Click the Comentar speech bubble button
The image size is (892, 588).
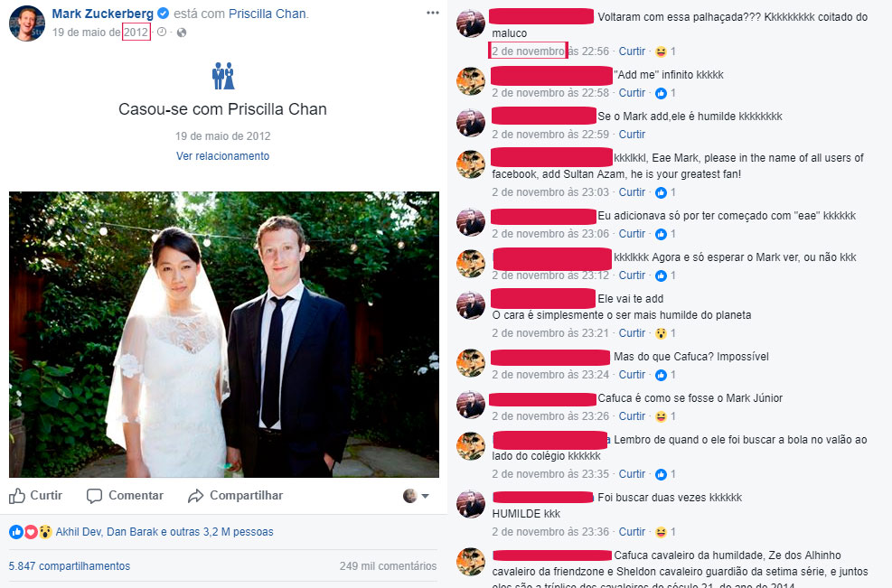pyautogui.click(x=125, y=496)
